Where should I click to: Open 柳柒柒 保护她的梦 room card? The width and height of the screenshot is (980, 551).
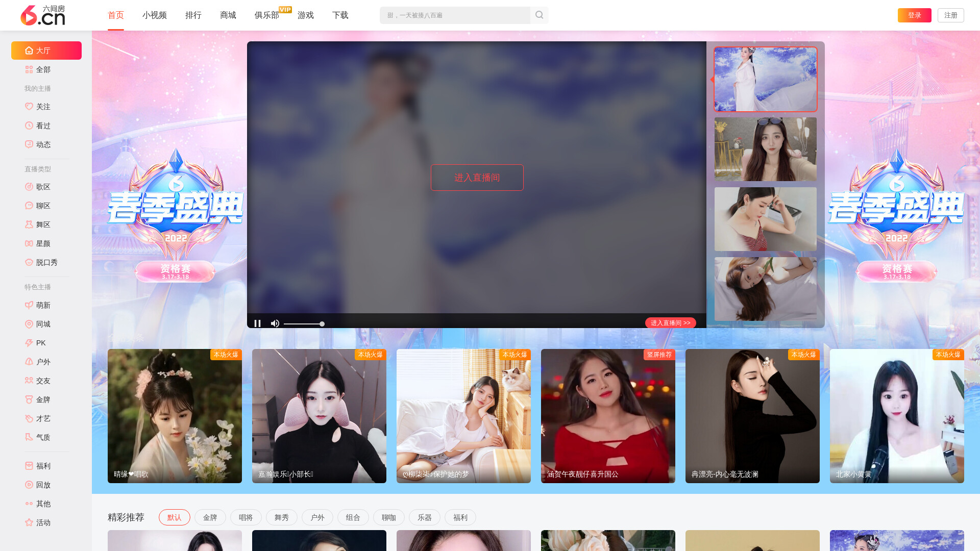pos(463,416)
